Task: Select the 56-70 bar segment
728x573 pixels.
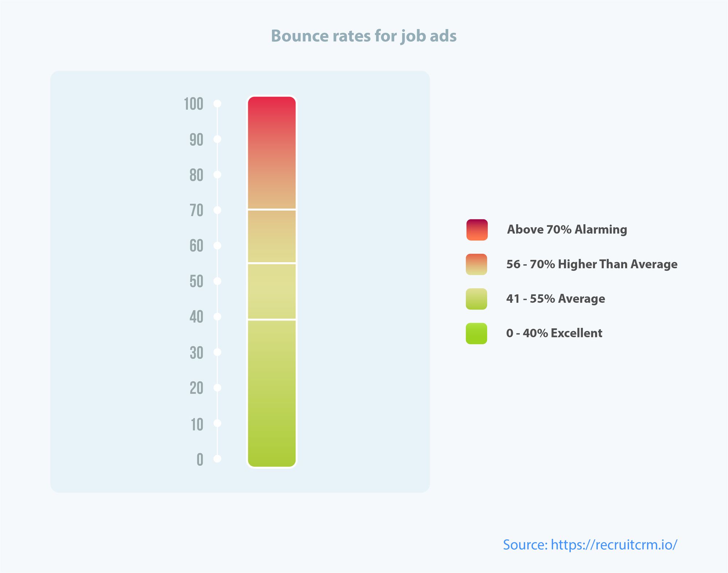Action: (x=272, y=236)
